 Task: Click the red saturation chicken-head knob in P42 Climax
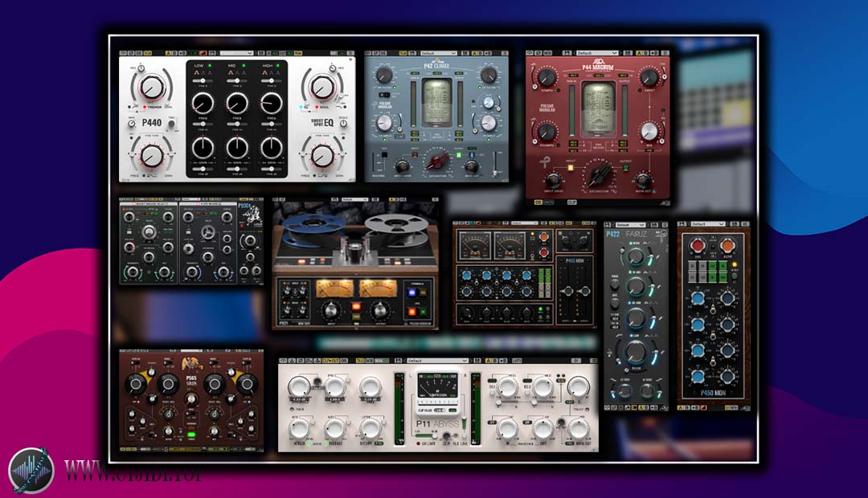coord(438,161)
